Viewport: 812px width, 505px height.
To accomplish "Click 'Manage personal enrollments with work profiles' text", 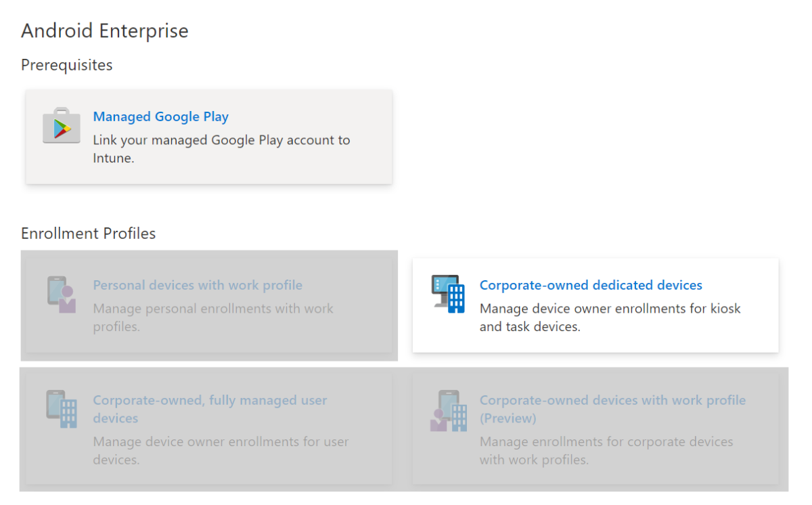I will pos(213,317).
